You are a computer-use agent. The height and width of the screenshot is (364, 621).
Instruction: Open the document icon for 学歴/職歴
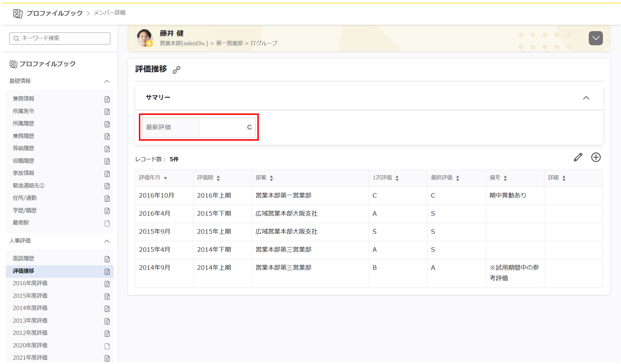(x=107, y=211)
